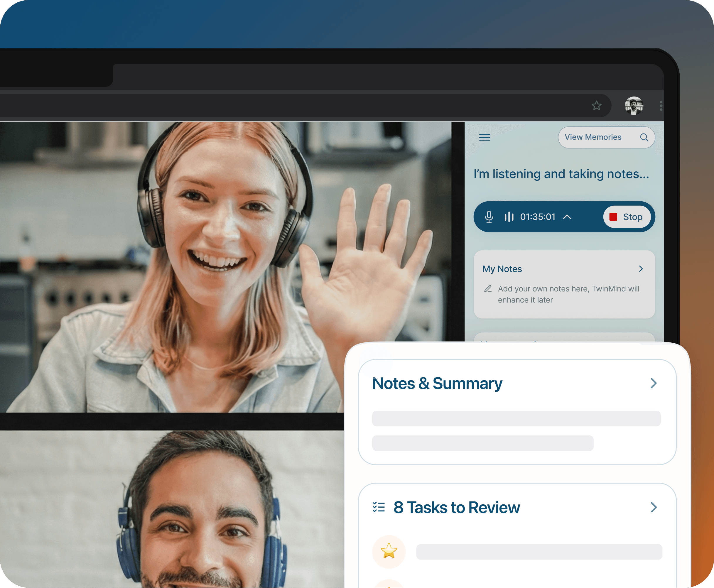Click the audio waveform bars icon

coord(509,217)
